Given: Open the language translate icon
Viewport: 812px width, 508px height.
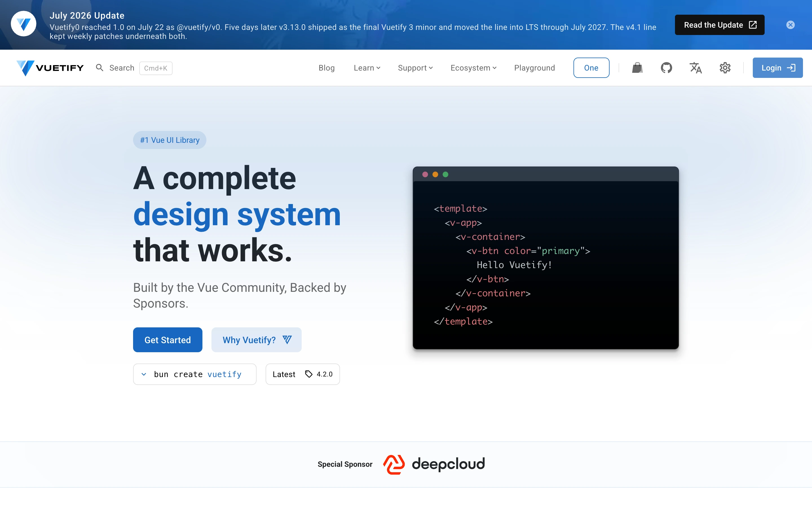Looking at the screenshot, I should click(696, 68).
